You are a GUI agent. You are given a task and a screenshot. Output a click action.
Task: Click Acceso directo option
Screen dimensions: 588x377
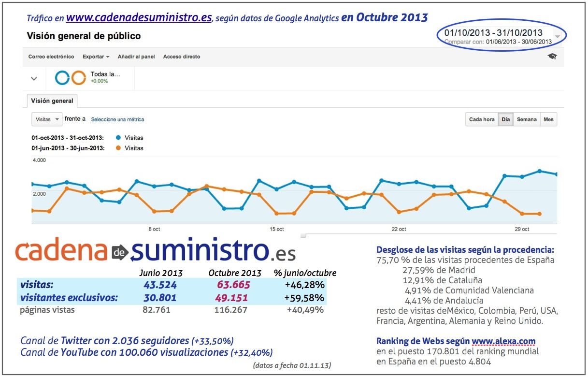pos(182,57)
